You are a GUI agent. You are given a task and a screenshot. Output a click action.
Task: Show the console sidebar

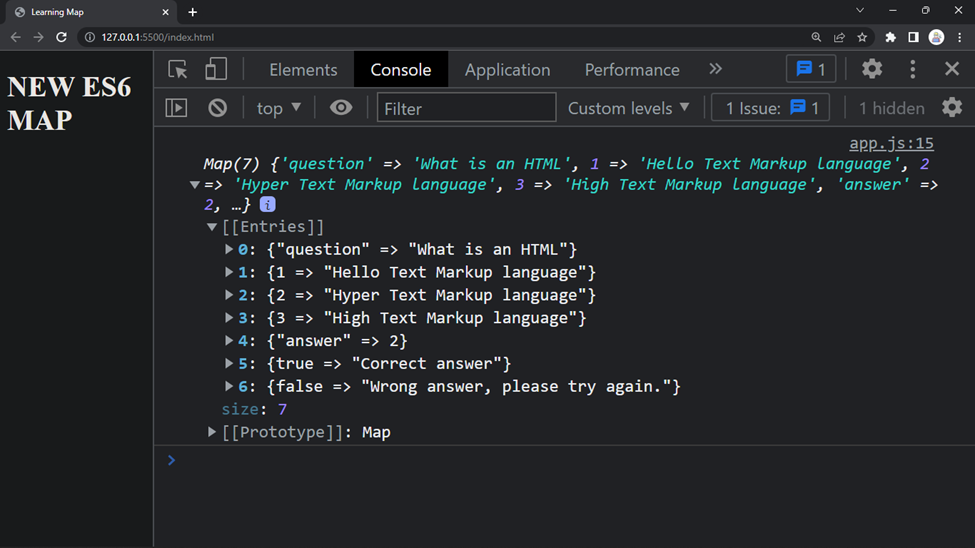pos(177,108)
